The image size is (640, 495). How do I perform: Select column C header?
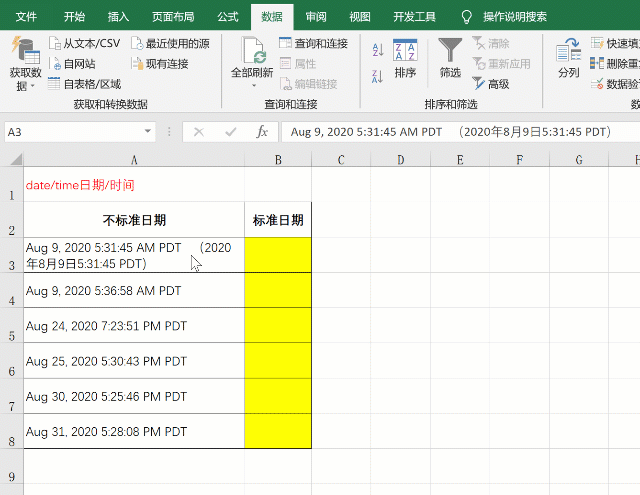click(x=341, y=160)
